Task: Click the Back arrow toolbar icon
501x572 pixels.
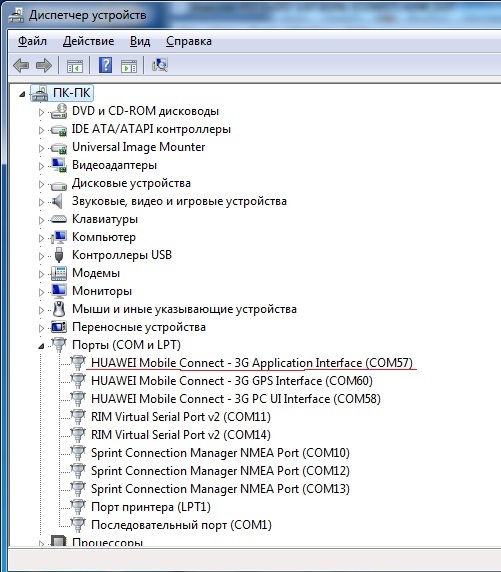Action: click(x=21, y=66)
